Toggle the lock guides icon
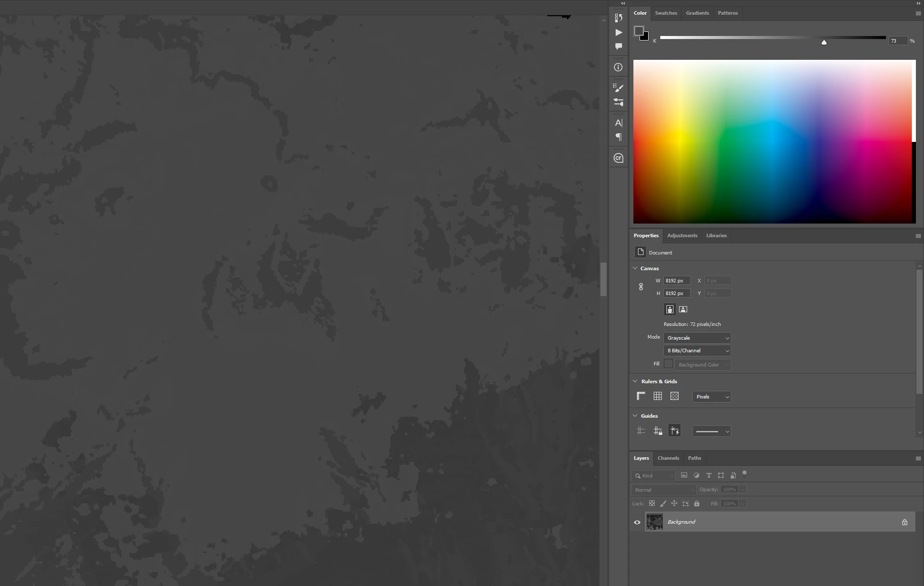This screenshot has height=586, width=924. click(x=658, y=431)
